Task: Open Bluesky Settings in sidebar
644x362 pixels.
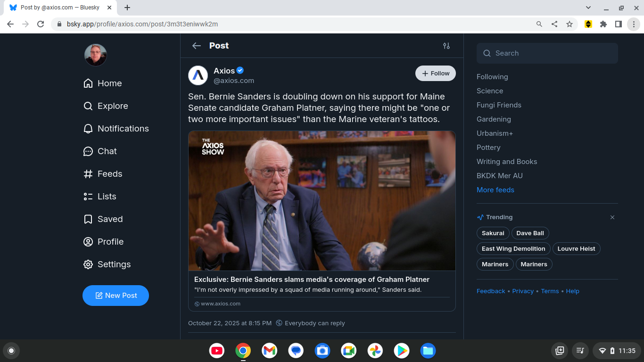Action: [x=107, y=264]
